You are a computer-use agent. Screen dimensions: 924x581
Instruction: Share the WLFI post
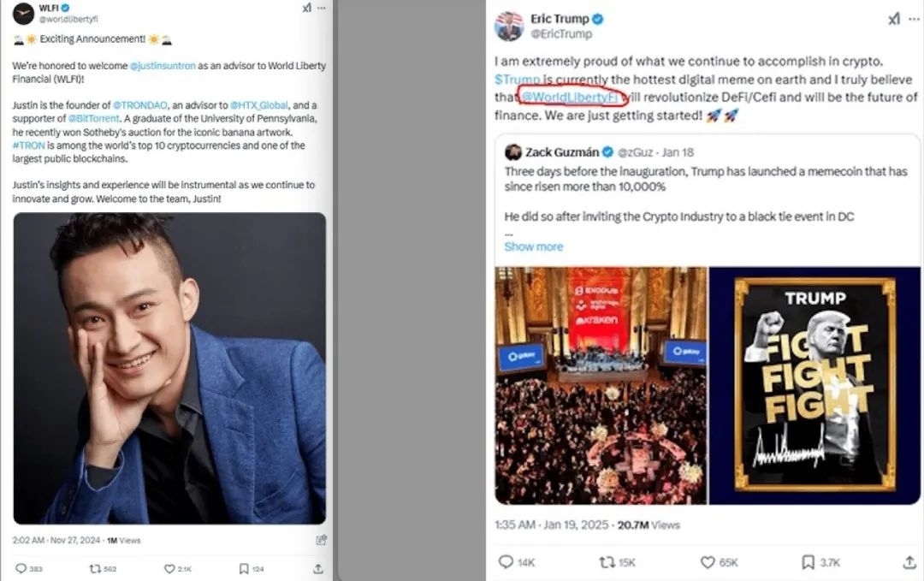click(x=318, y=568)
